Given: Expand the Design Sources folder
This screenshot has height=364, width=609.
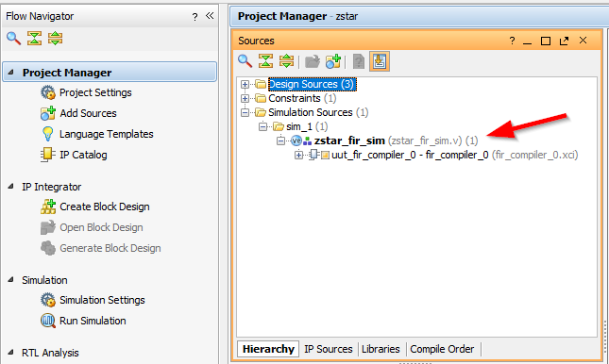Looking at the screenshot, I should (x=245, y=84).
